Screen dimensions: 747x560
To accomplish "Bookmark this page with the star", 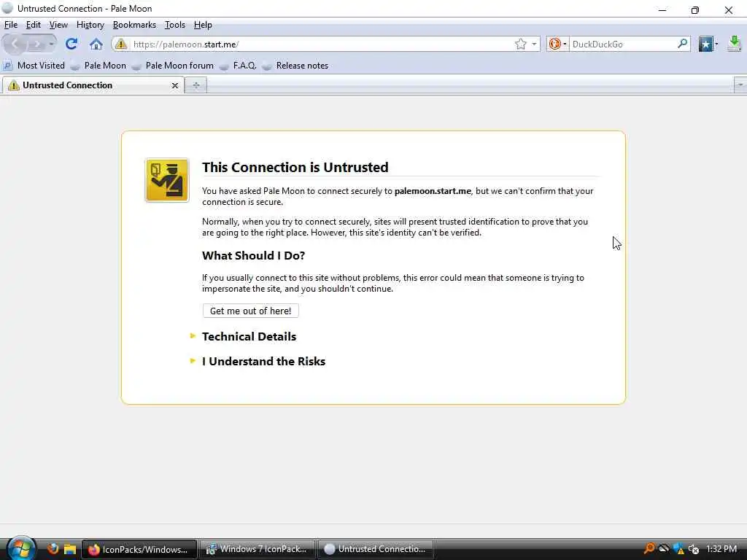I will click(x=521, y=44).
